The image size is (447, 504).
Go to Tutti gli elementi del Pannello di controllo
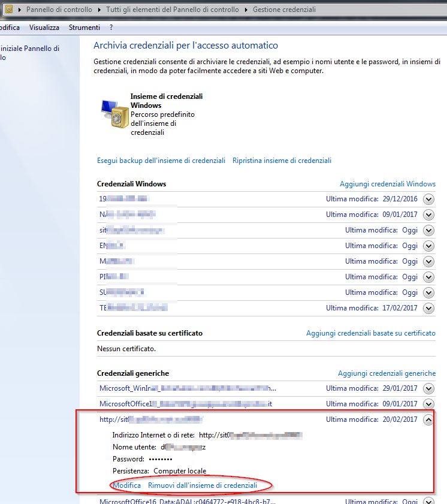[173, 10]
